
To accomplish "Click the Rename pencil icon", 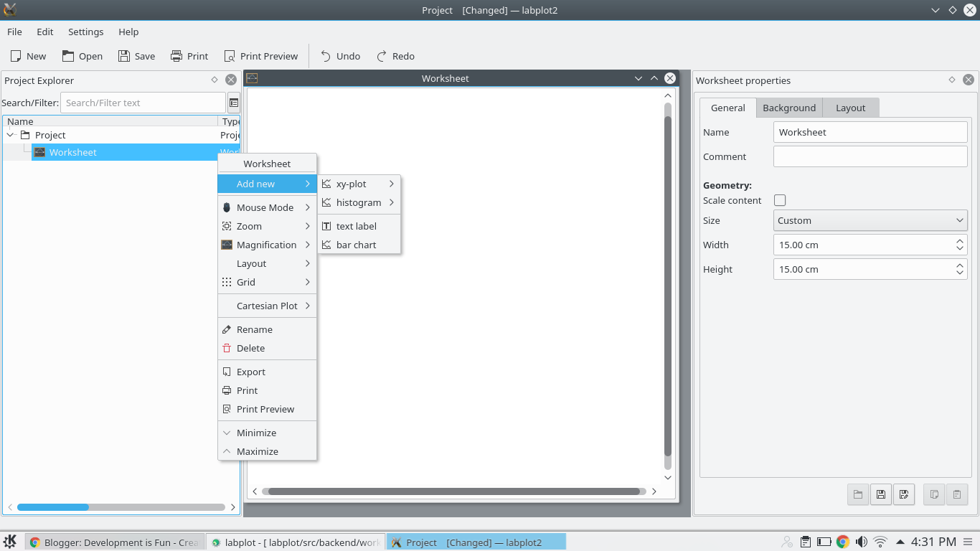I will point(227,329).
